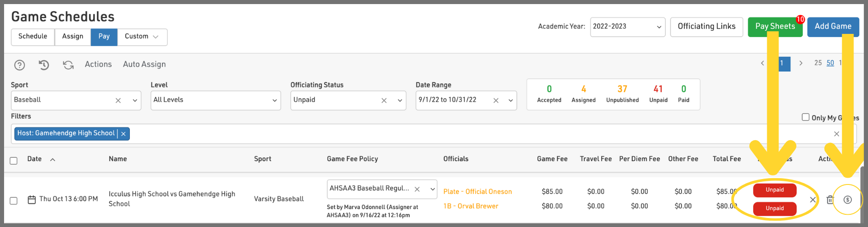Image resolution: width=868 pixels, height=227 pixels.
Task: Toggle the select all games checkbox
Action: (x=14, y=161)
